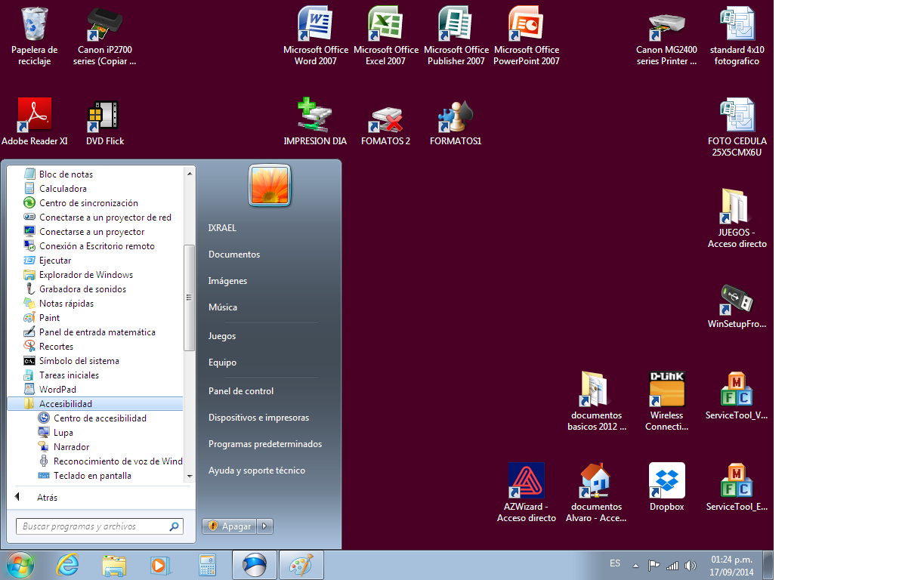The image size is (924, 580).
Task: Launch DVD Flick from desktop
Action: click(104, 116)
